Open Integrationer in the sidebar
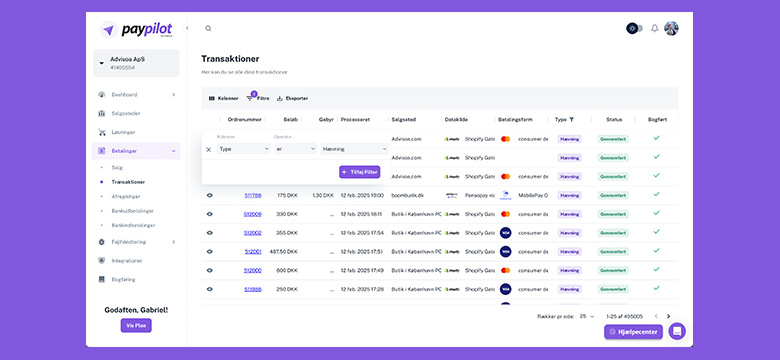Screen dimensions: 780x360 127,261
